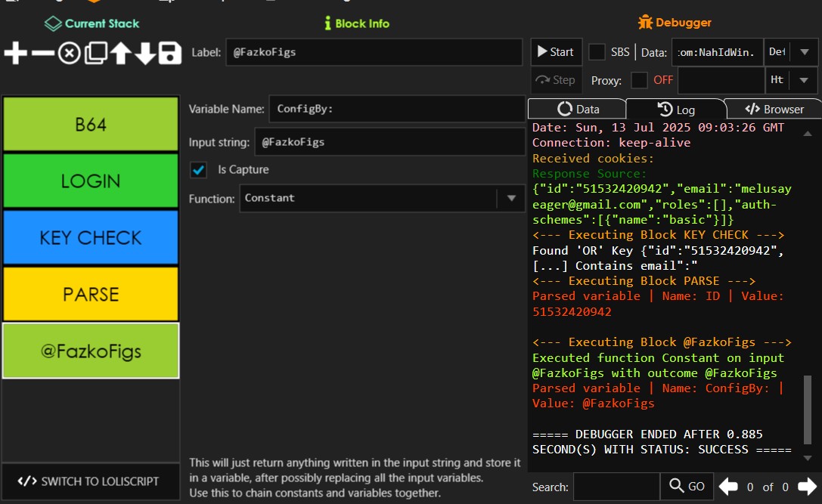Select the yellow PARSE block

(x=91, y=294)
